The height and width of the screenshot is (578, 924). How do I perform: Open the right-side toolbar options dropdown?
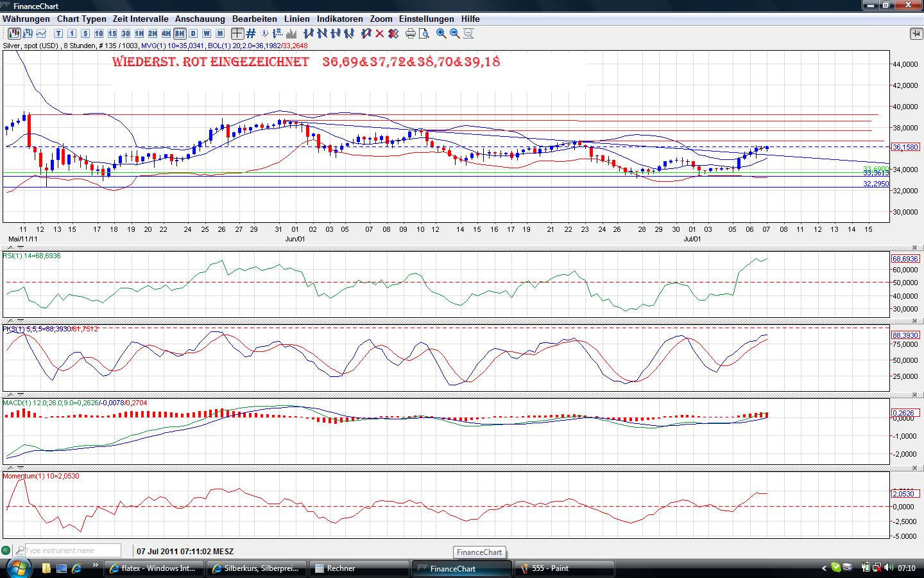915,33
